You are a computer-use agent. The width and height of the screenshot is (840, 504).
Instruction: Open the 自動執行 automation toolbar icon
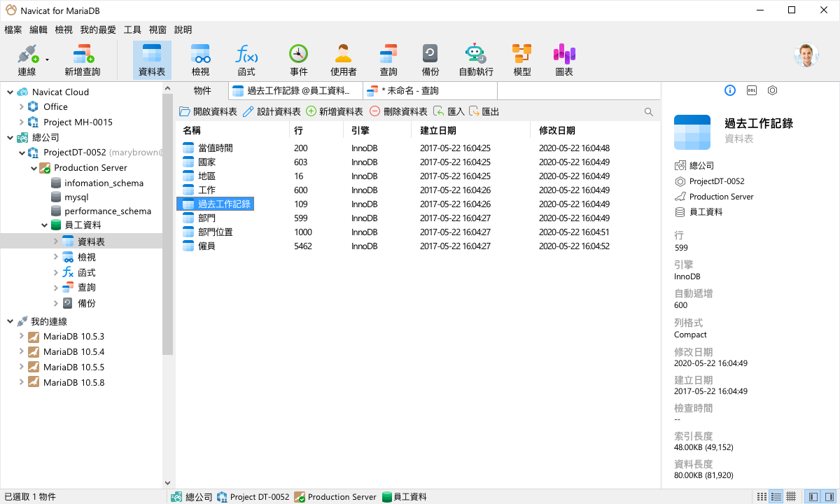pos(476,59)
